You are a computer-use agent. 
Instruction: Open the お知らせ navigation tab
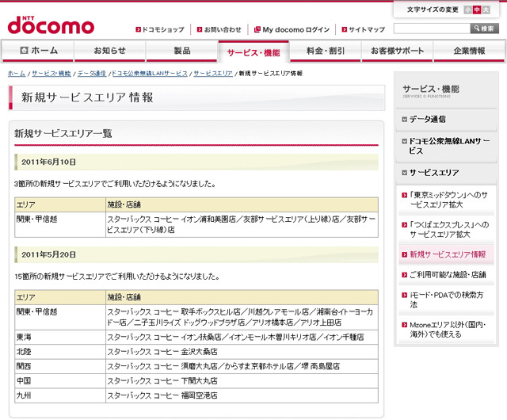110,51
